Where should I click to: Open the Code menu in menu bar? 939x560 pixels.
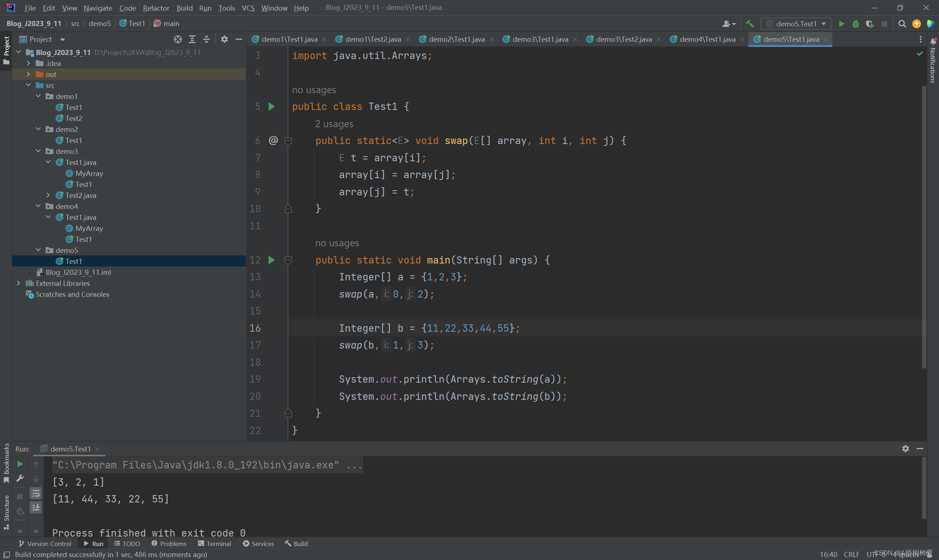click(127, 7)
